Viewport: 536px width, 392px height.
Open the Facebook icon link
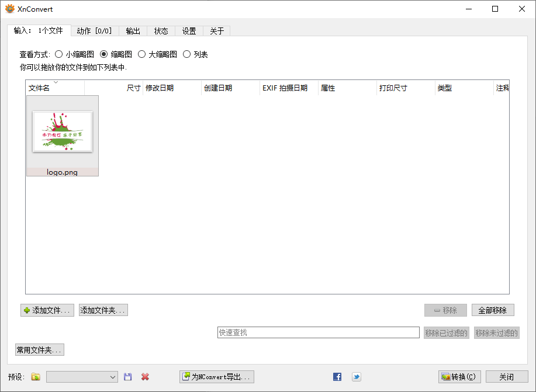coord(337,377)
